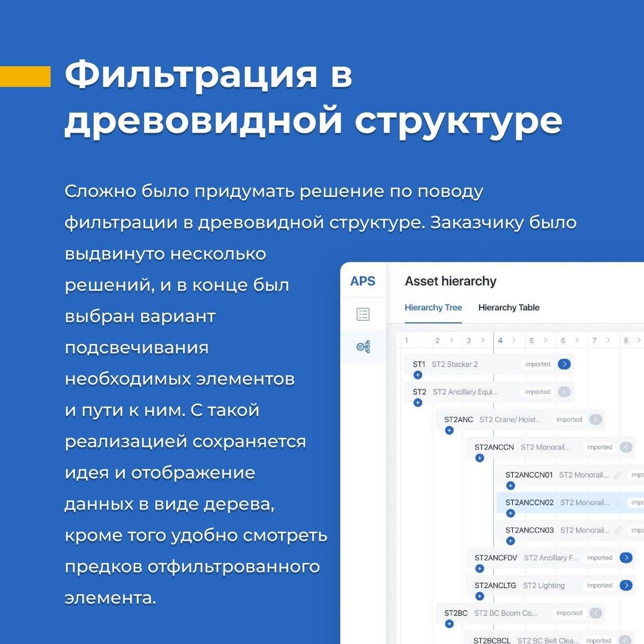Switch to the Hierarchy Table tab
The image size is (644, 644).
[509, 308]
